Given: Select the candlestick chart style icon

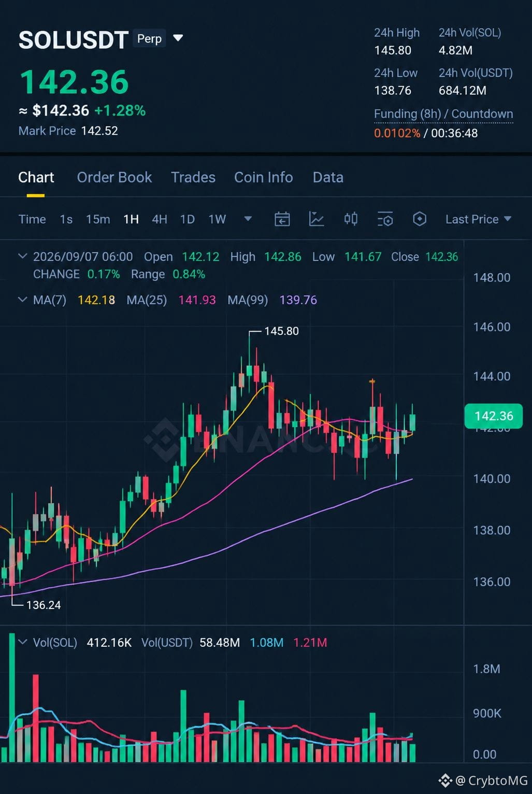Looking at the screenshot, I should 351,219.
